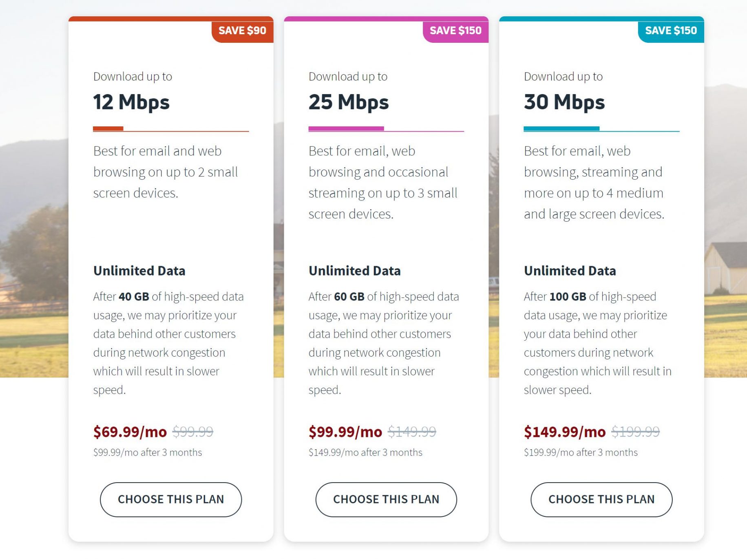Click the $99.99/mo after 3 months note
Image resolution: width=747 pixels, height=560 pixels.
click(x=148, y=452)
